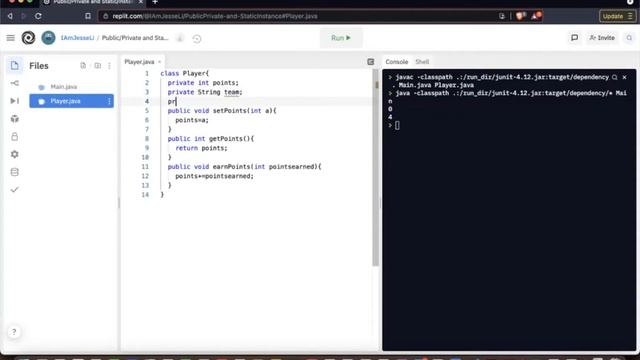
Task: Open a new browser tab
Action: [155, 2]
